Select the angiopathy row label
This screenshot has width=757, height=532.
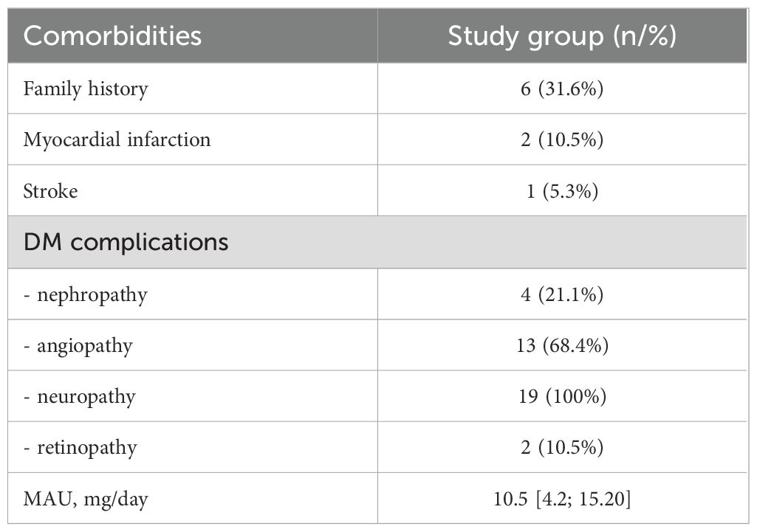pyautogui.click(x=80, y=345)
